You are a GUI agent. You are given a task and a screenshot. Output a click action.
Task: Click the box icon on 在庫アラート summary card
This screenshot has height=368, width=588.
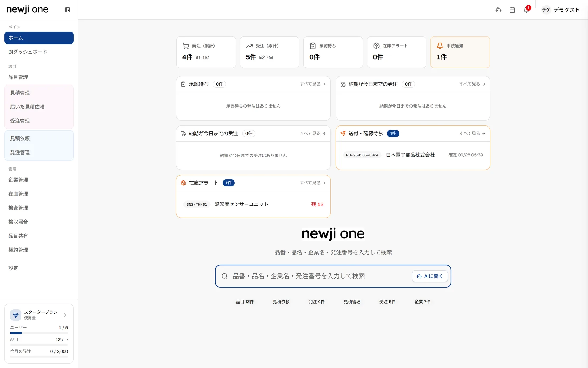click(x=377, y=46)
